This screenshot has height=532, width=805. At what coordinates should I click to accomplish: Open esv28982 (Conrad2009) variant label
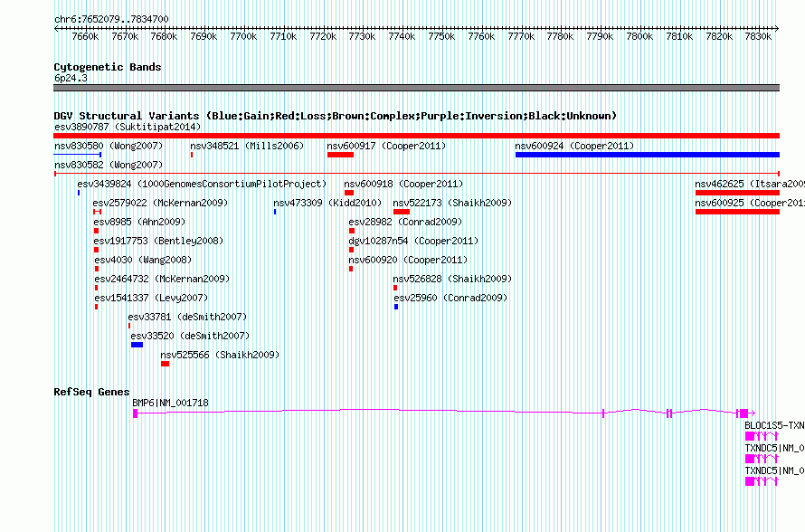coord(405,222)
